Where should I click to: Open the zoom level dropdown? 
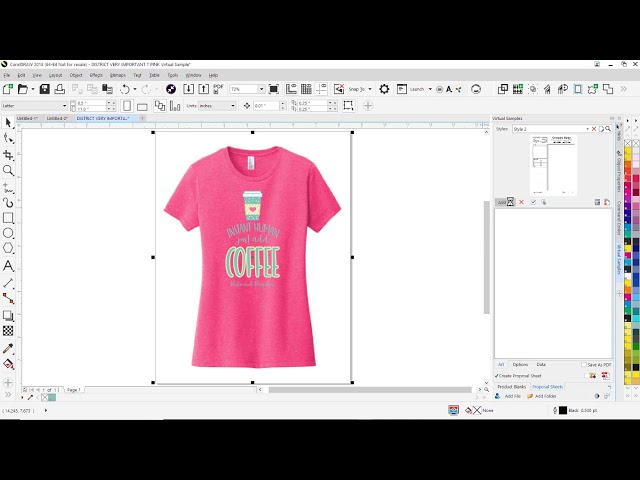(x=261, y=89)
